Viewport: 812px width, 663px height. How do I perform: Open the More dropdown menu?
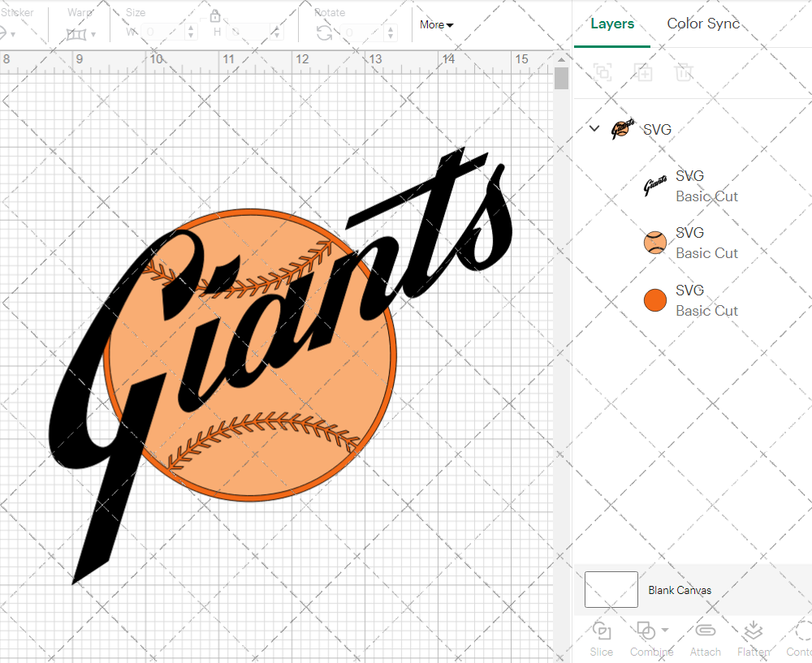[x=436, y=24]
